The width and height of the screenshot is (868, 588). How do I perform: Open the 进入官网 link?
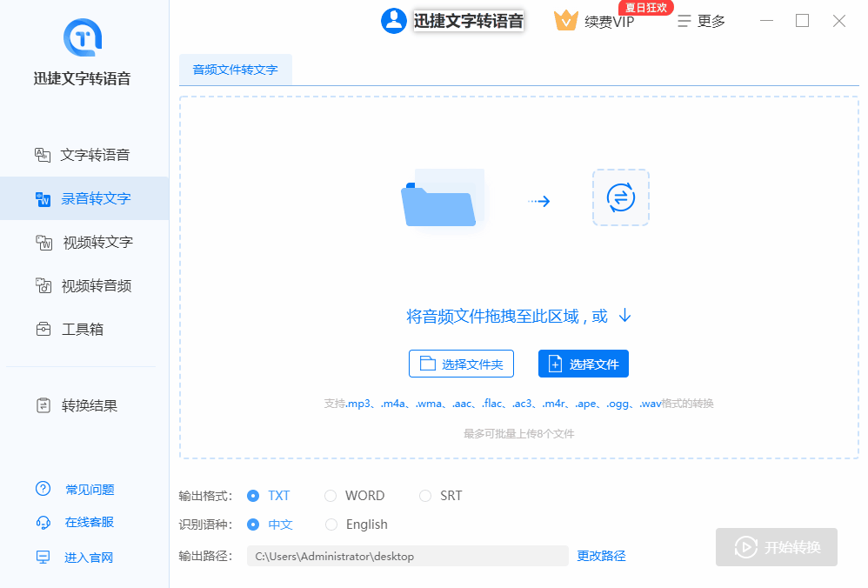(89, 558)
